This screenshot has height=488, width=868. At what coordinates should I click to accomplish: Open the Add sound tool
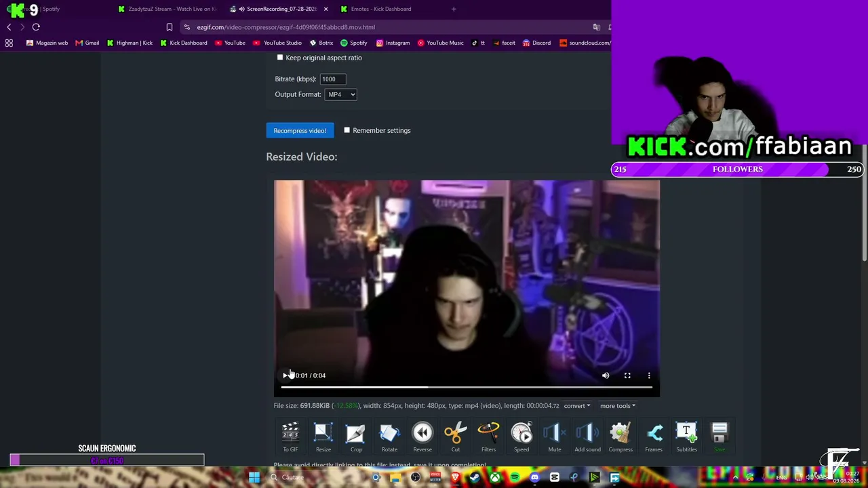click(588, 437)
